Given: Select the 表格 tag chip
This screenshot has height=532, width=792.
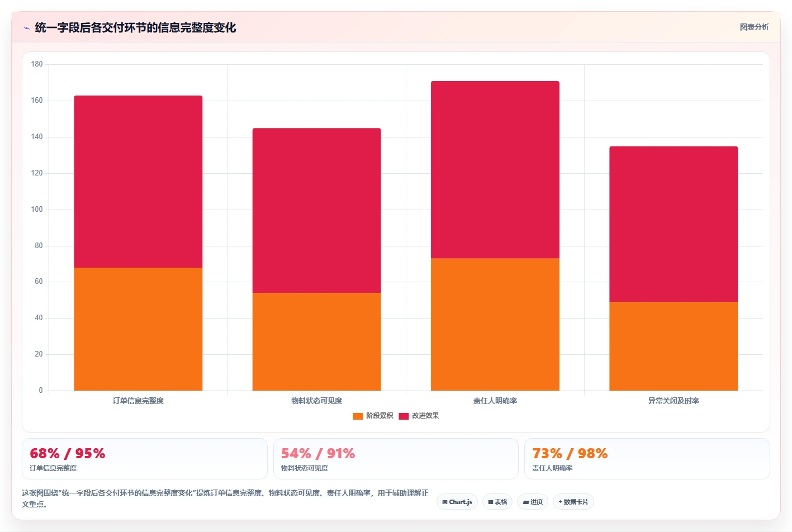Looking at the screenshot, I should pos(497,502).
